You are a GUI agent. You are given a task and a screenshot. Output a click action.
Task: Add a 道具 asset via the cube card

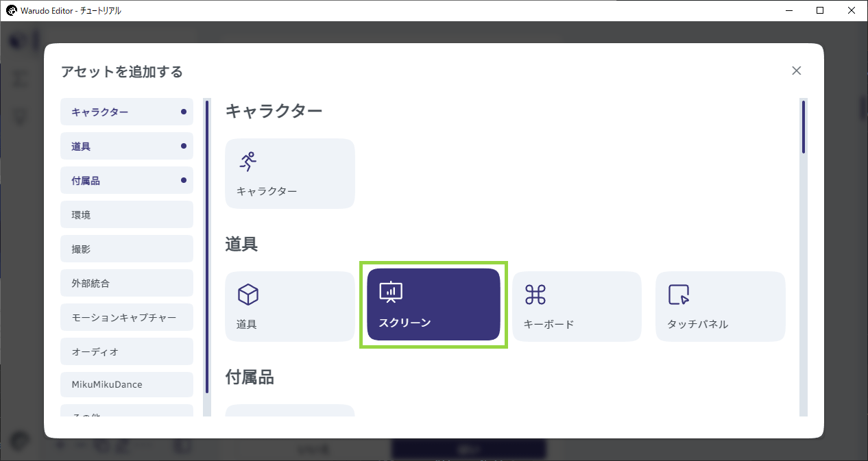click(x=290, y=306)
